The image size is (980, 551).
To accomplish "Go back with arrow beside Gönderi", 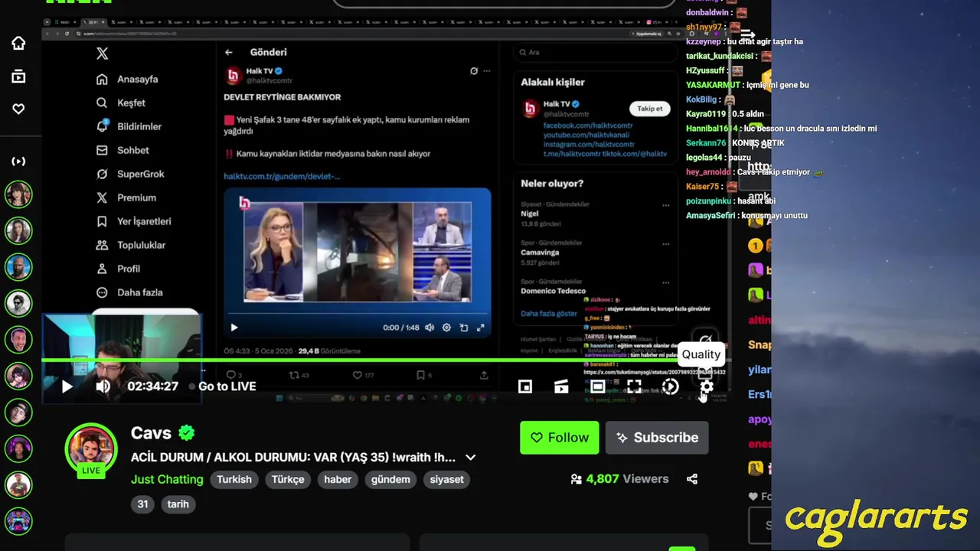I will click(x=228, y=53).
